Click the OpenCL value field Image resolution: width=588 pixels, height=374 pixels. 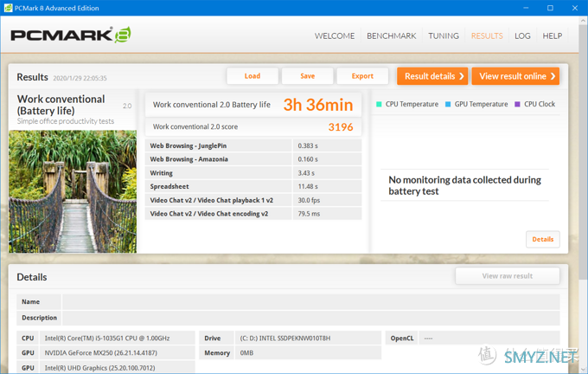tap(489, 338)
